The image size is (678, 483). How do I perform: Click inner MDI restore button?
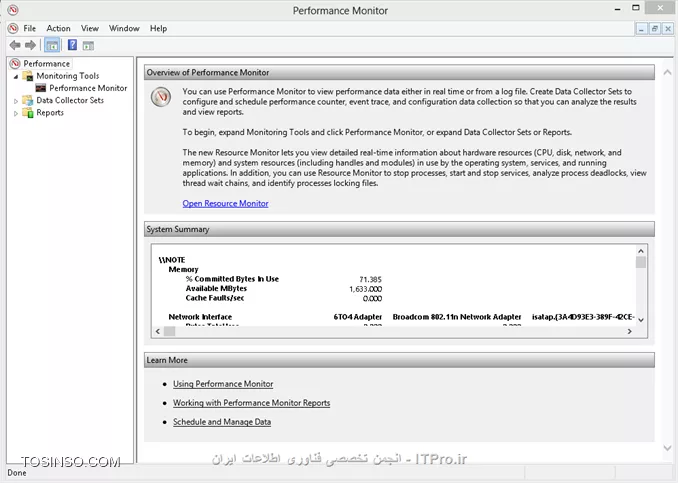(655, 29)
